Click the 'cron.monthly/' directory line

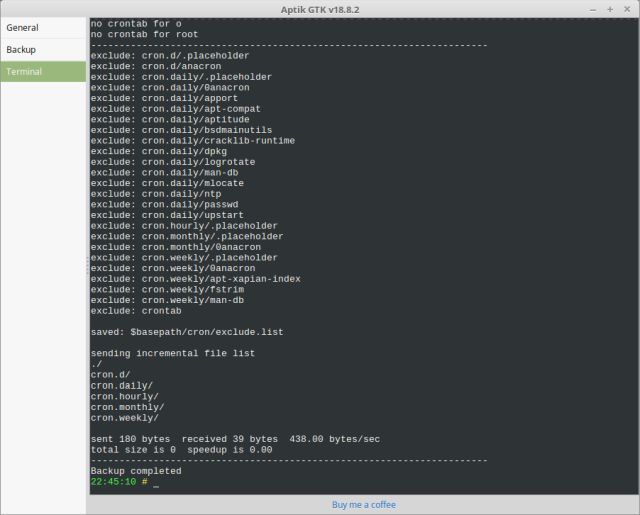tap(127, 407)
